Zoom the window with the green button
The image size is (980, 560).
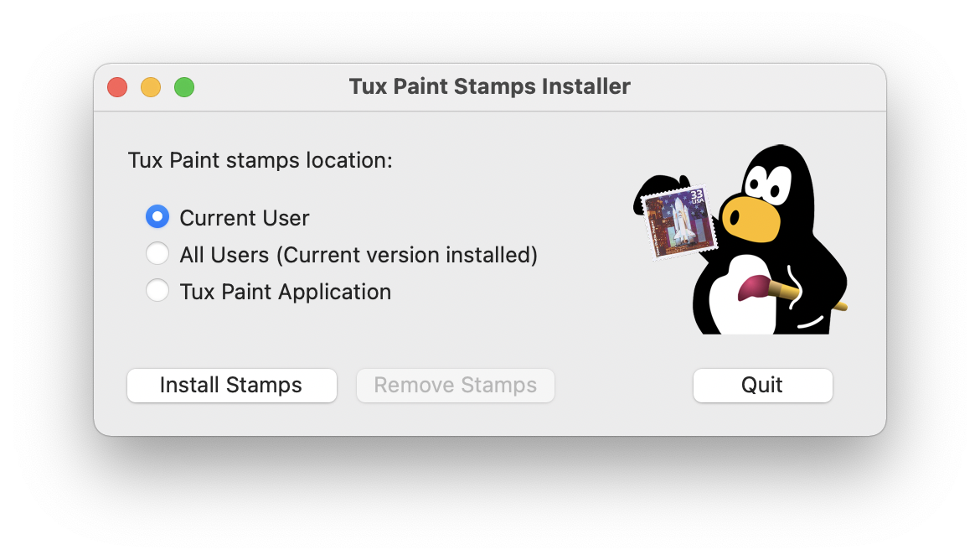coord(184,87)
